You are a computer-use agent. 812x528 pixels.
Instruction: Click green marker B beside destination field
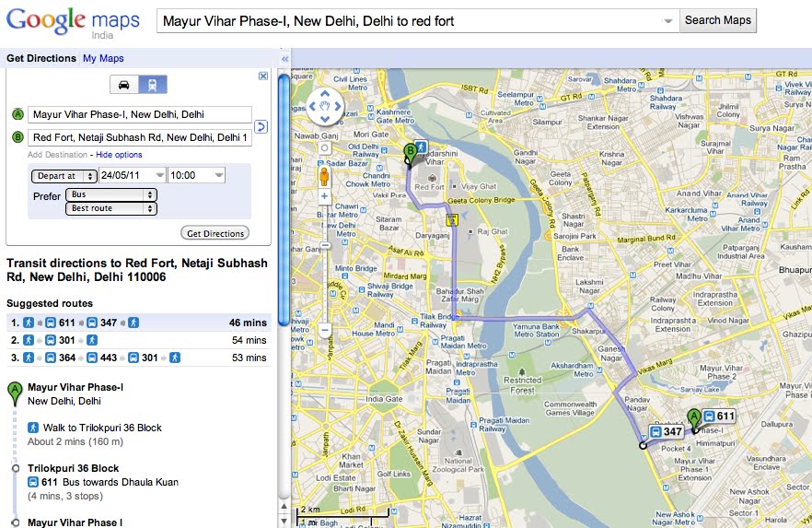pos(17,137)
